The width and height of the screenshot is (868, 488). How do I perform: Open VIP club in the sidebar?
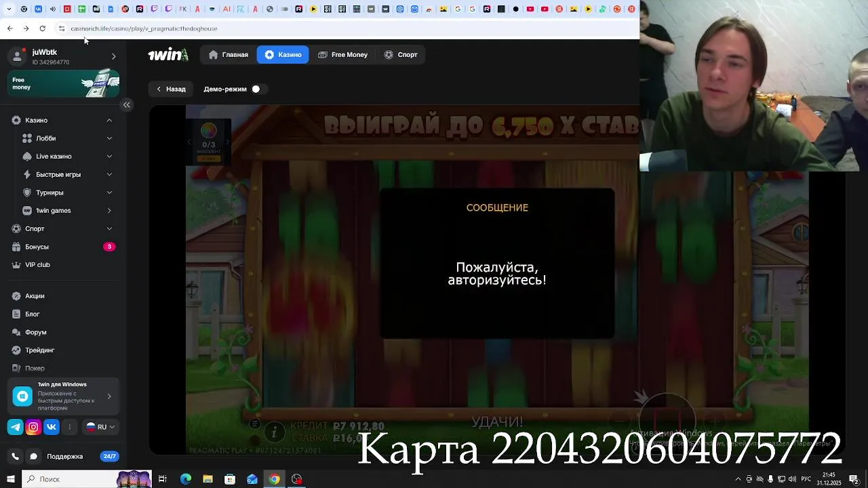[38, 265]
